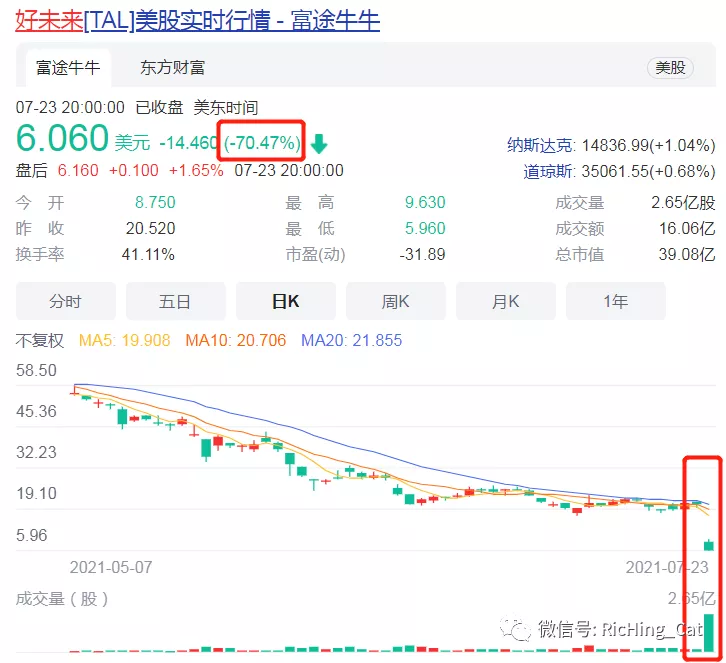
Task: Switch to the 东方财富 source tab
Action: (172, 68)
